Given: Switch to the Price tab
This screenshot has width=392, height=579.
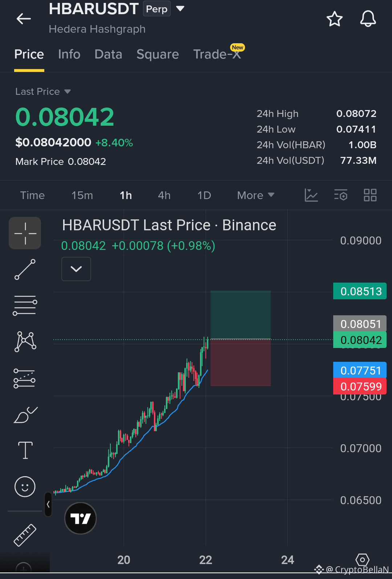Looking at the screenshot, I should 29,54.
